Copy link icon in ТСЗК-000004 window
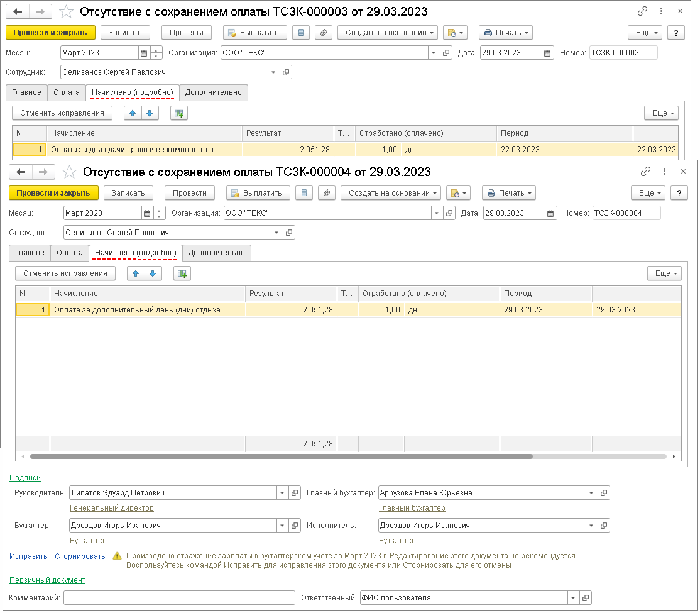The width and height of the screenshot is (700, 613). (645, 172)
